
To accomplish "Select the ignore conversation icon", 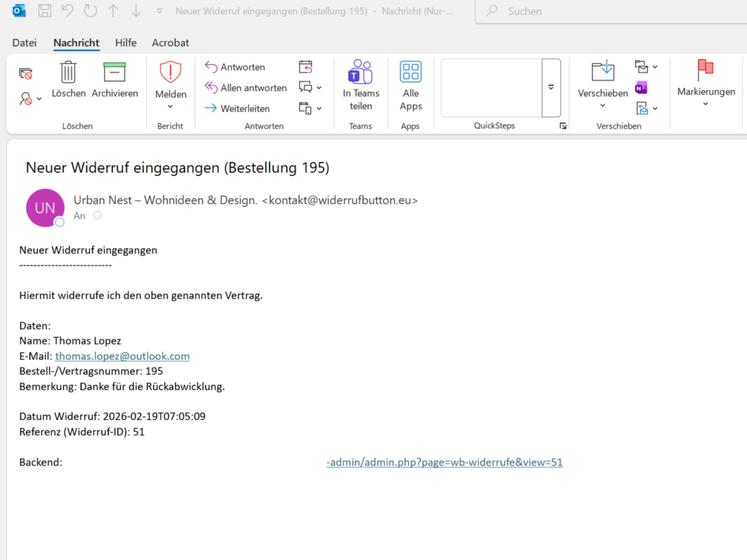I will [25, 72].
